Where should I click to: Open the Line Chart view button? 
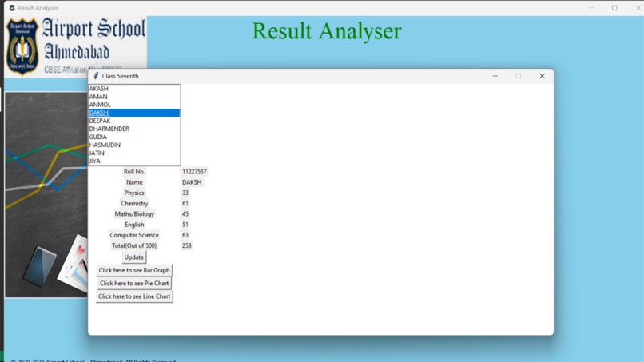pos(134,296)
